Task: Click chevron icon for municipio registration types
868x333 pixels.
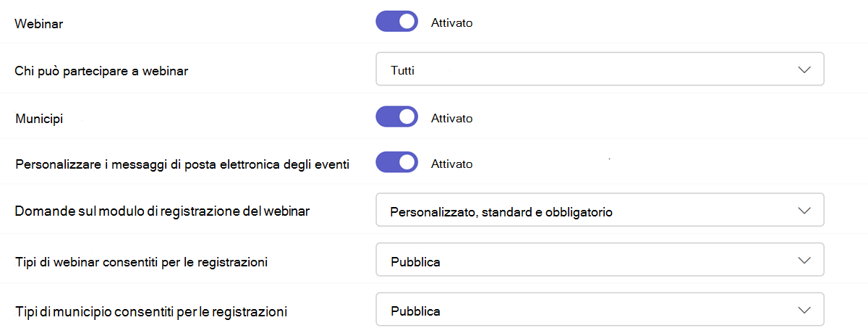Action: 804,311
